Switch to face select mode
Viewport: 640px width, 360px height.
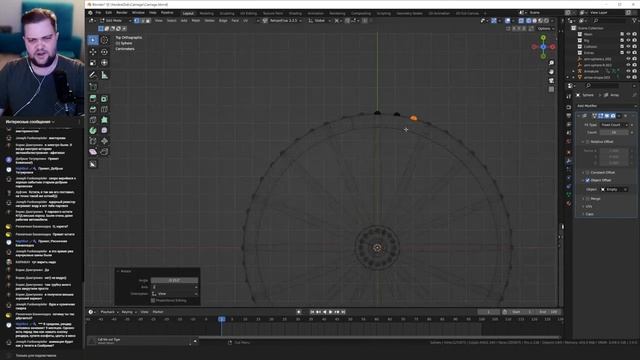(148, 20)
